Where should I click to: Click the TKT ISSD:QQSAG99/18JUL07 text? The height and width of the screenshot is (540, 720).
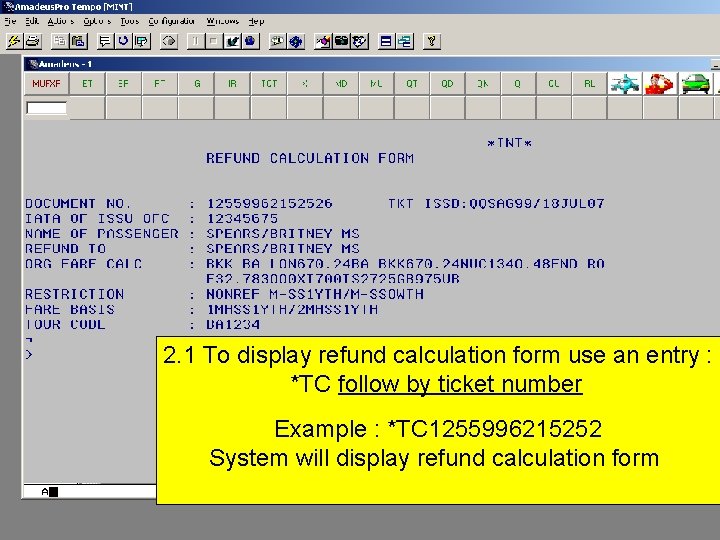click(x=496, y=203)
